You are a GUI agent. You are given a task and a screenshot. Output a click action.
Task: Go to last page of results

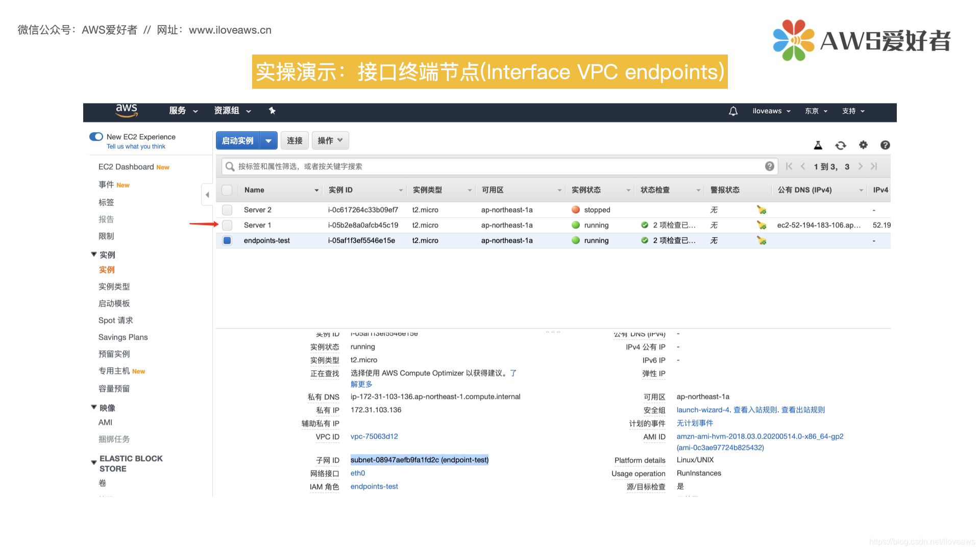(874, 166)
